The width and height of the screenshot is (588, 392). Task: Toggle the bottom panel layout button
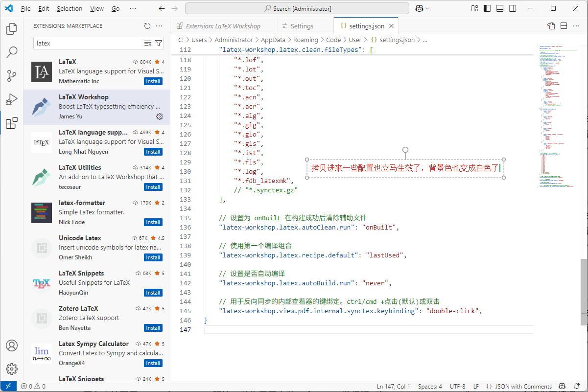499,8
